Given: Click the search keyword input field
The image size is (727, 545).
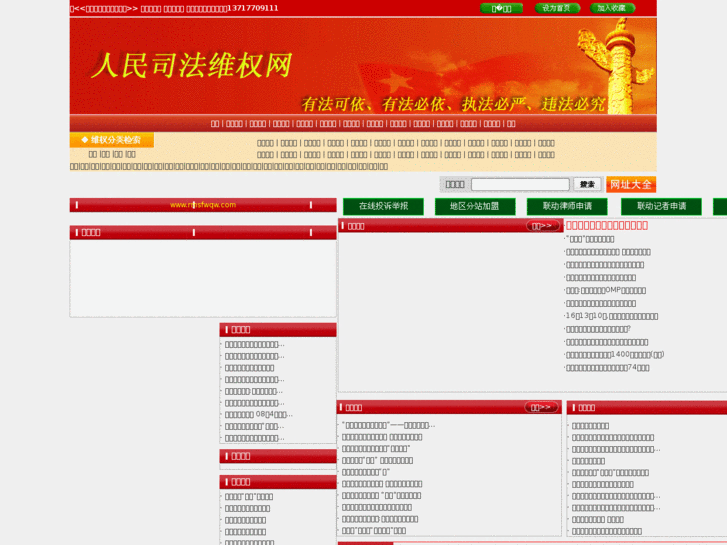Looking at the screenshot, I should tap(520, 185).
